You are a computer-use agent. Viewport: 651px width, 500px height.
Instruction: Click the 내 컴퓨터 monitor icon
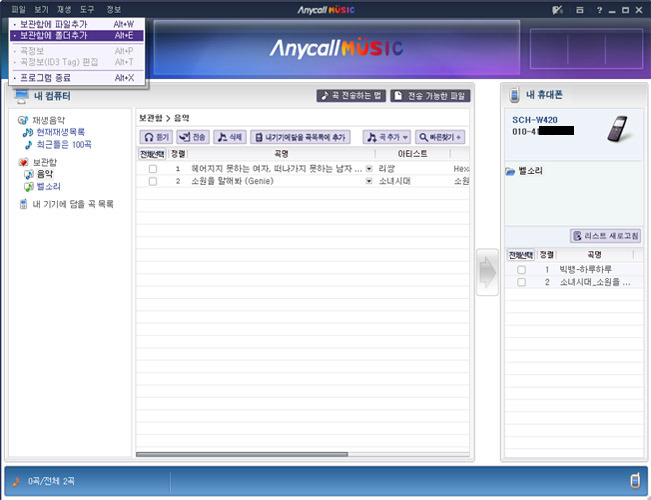(x=22, y=96)
